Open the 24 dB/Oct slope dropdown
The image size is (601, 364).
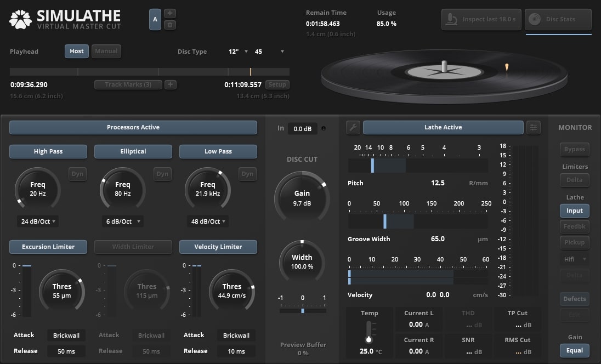click(37, 221)
